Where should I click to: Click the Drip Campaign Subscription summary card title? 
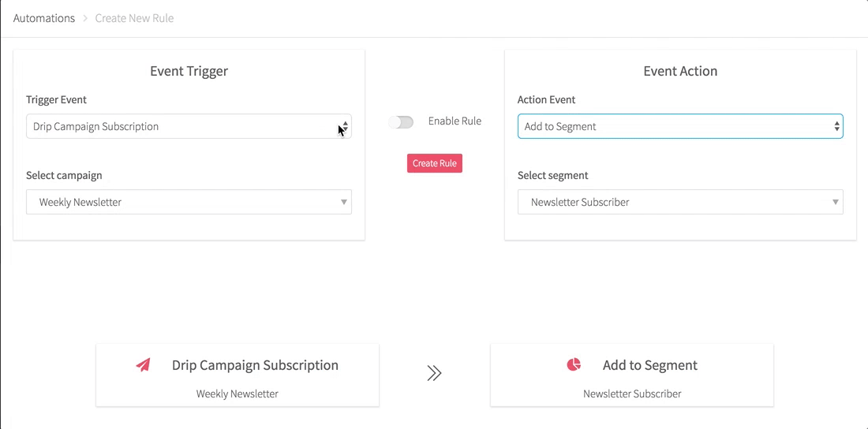(x=255, y=365)
